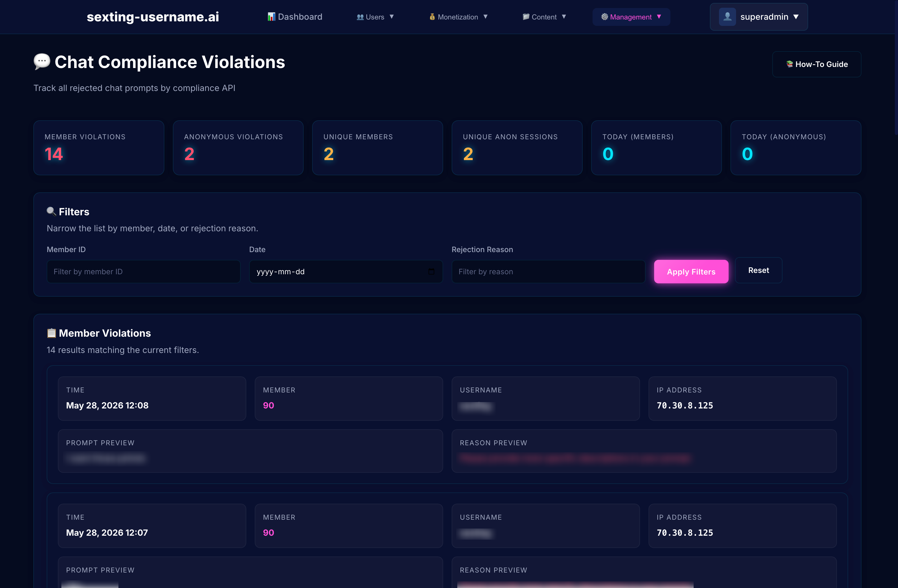Screen dimensions: 898x588
Task: Click the page vertical scrollbar
Action: [x=896, y=68]
